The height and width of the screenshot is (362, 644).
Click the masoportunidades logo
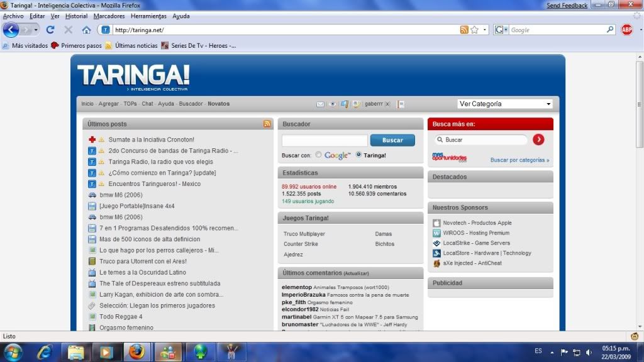point(449,157)
